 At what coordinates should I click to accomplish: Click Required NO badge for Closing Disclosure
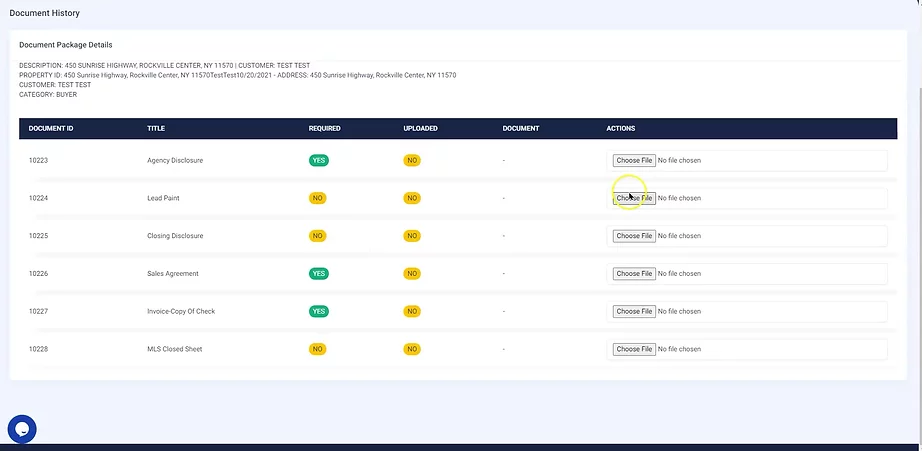[x=318, y=236]
